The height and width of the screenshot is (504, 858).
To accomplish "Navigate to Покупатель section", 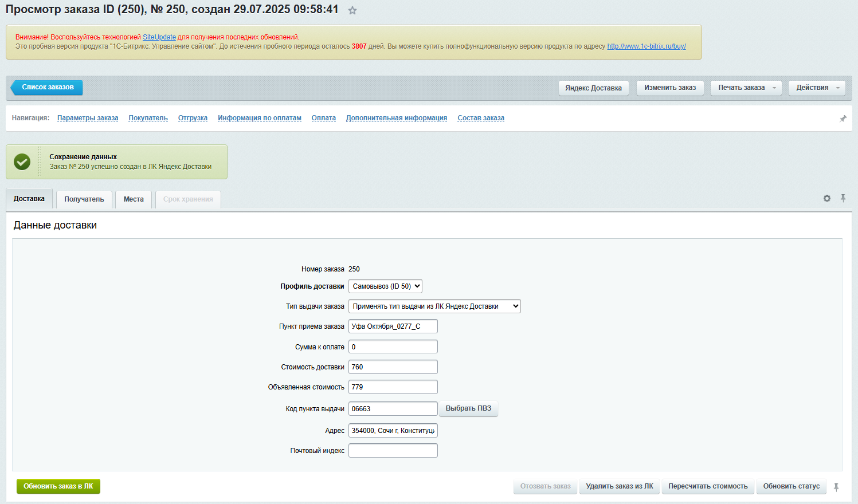I will coord(148,118).
